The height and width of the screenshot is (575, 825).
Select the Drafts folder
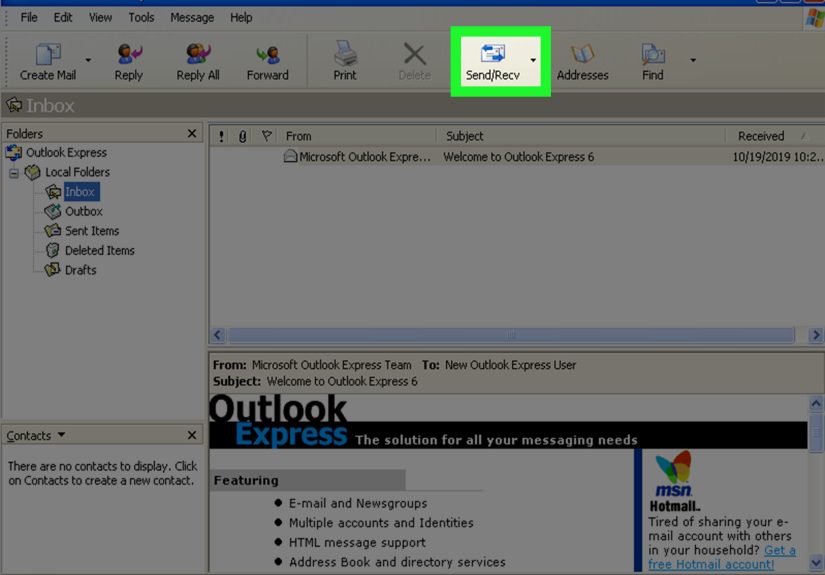(81, 270)
